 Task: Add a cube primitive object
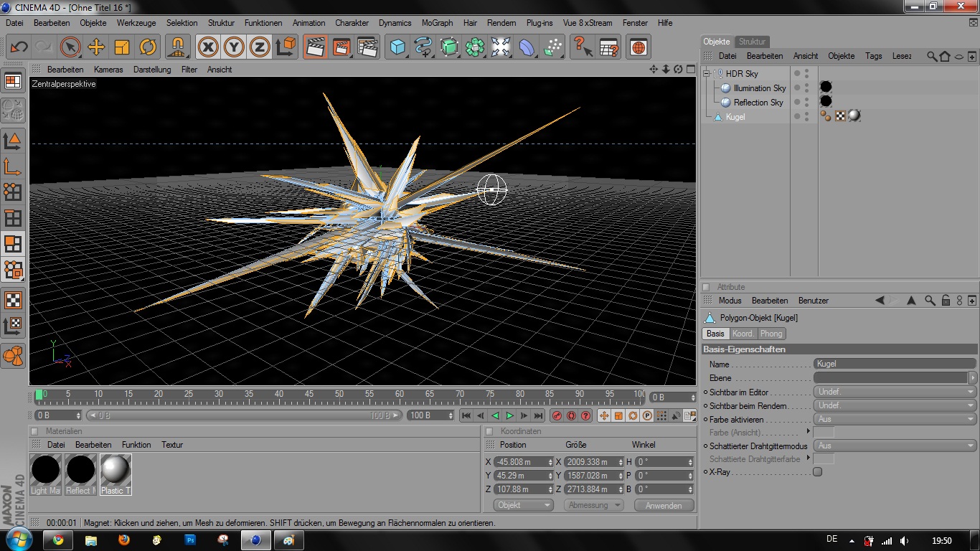pyautogui.click(x=397, y=47)
